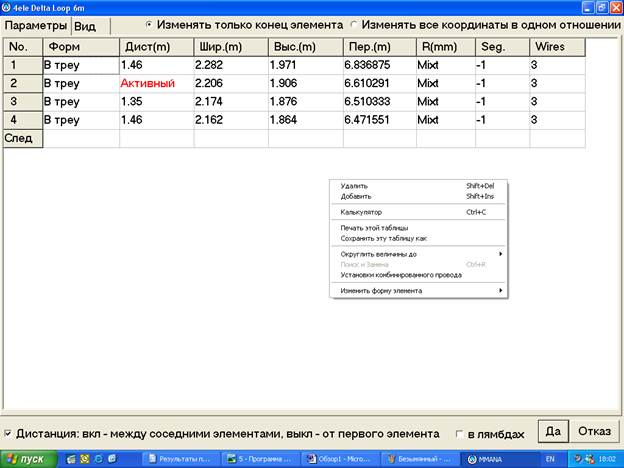The height and width of the screenshot is (468, 624).
Task: Click the 'Seg.' column header
Action: pos(503,47)
